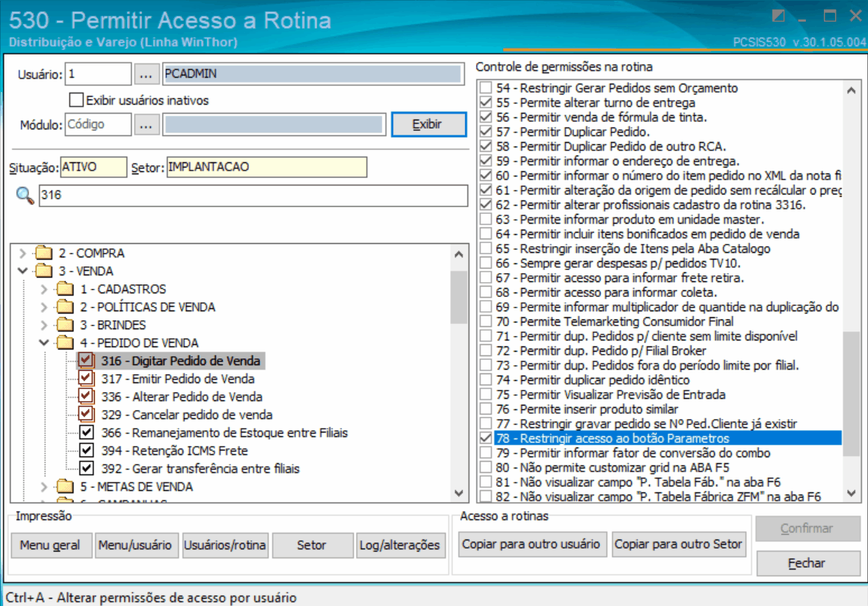Click the magnifying glass search icon

(x=25, y=195)
